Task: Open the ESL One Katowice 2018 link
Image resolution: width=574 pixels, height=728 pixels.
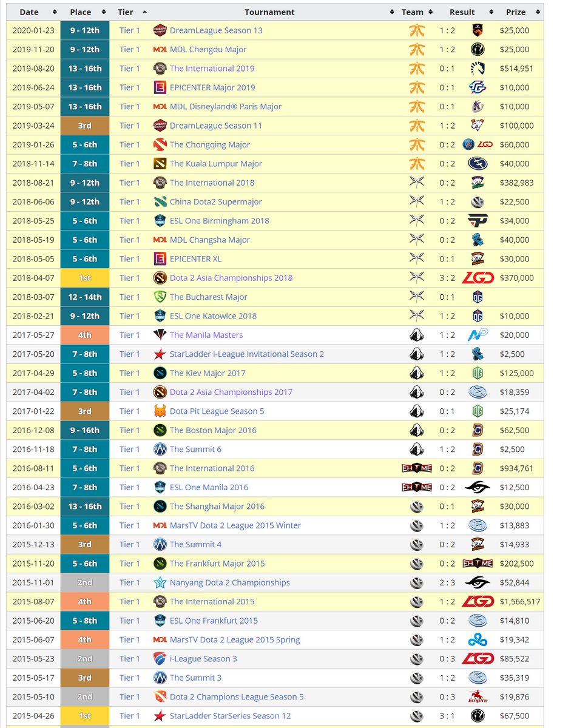Action: [x=213, y=316]
